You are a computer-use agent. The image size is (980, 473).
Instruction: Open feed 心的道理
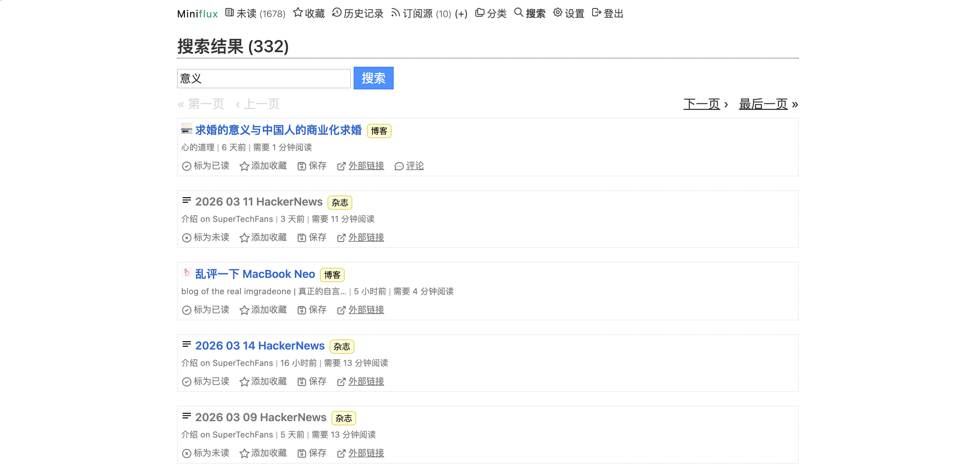pos(198,147)
